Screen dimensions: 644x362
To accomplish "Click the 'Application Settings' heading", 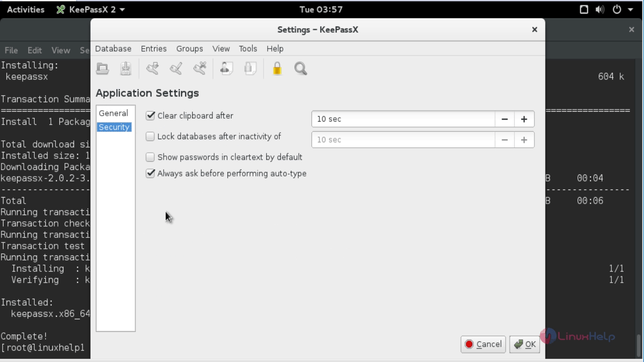I will tap(147, 93).
